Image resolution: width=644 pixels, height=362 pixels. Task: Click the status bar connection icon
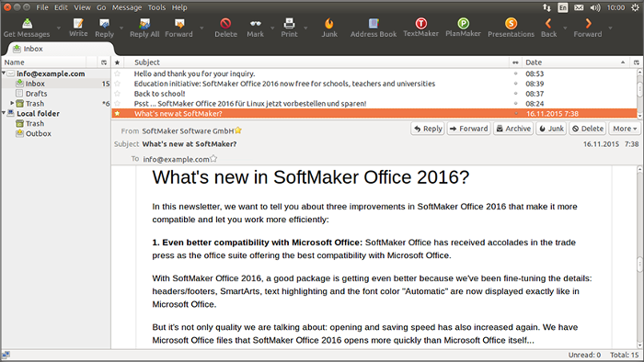pos(6,355)
